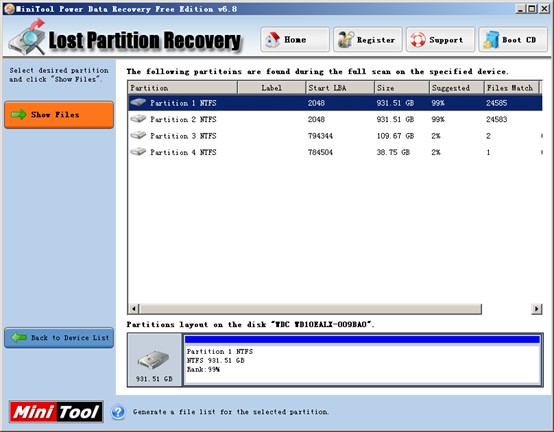This screenshot has height=432, width=554.
Task: Click the MiniTool logo
Action: 56,412
